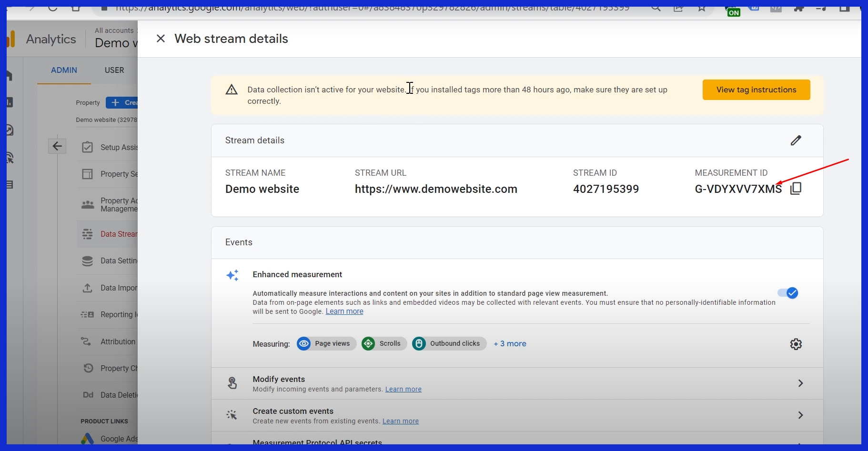Open enhanced measurement settings gear
Screen dimensions: 868x451
pos(796,344)
